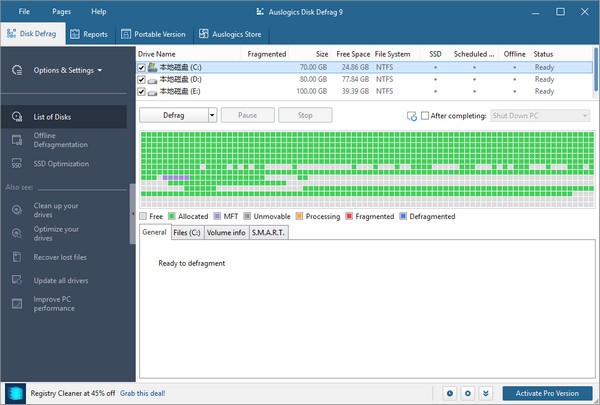Open the Files (C:) tab
The height and width of the screenshot is (405, 600).
[187, 233]
